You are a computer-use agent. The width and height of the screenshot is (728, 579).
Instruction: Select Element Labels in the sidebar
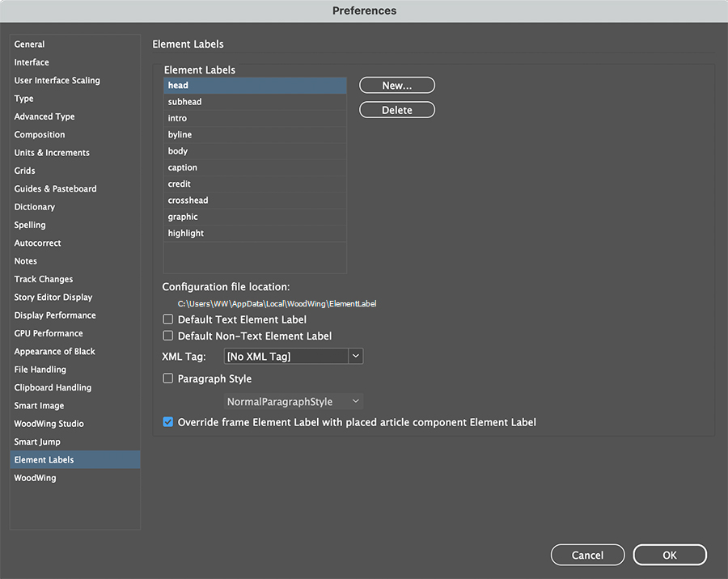click(x=75, y=459)
